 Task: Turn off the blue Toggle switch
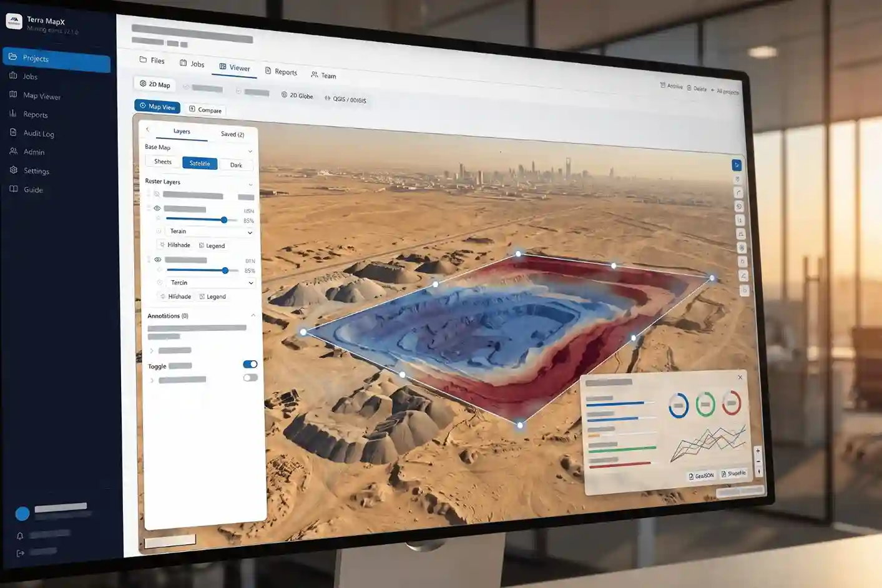tap(250, 364)
